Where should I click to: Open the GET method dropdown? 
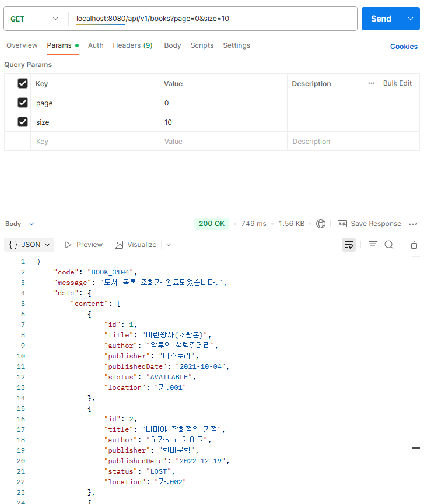(34, 19)
